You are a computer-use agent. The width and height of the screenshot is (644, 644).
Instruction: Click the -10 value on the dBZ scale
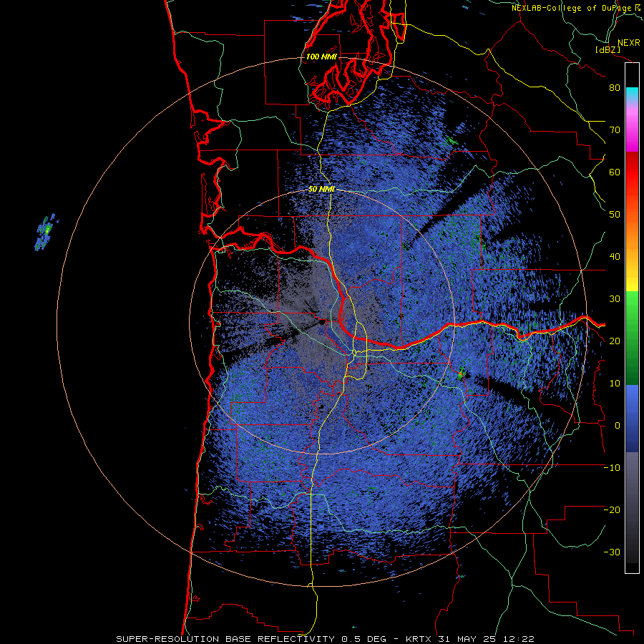(x=612, y=468)
